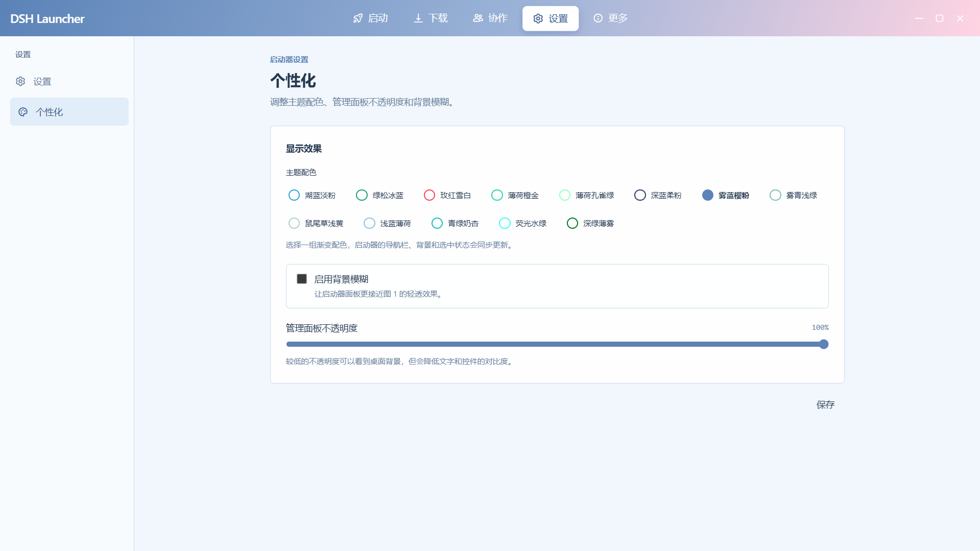Maximize the DSH Launcher window

click(x=939, y=18)
